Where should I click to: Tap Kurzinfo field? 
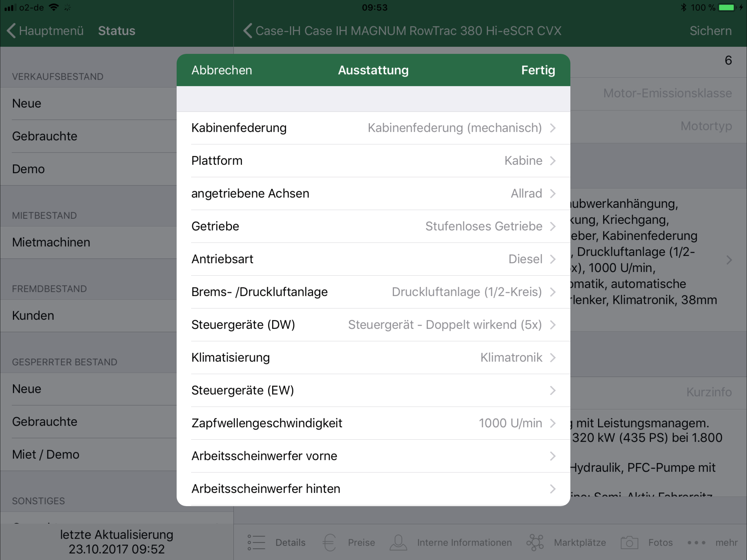coord(709,392)
